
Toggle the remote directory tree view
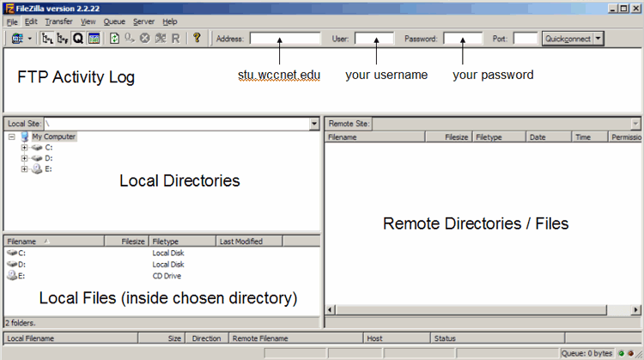63,39
